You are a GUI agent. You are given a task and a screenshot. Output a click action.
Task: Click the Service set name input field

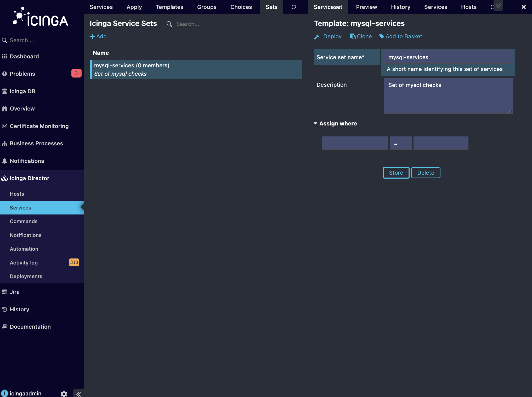448,57
